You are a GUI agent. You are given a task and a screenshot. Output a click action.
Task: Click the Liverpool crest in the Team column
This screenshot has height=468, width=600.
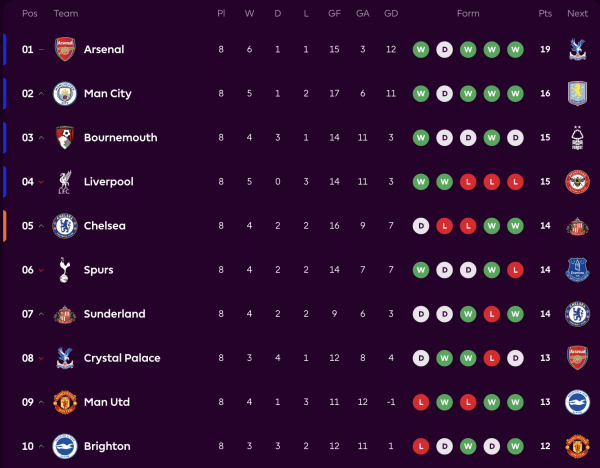click(x=64, y=182)
